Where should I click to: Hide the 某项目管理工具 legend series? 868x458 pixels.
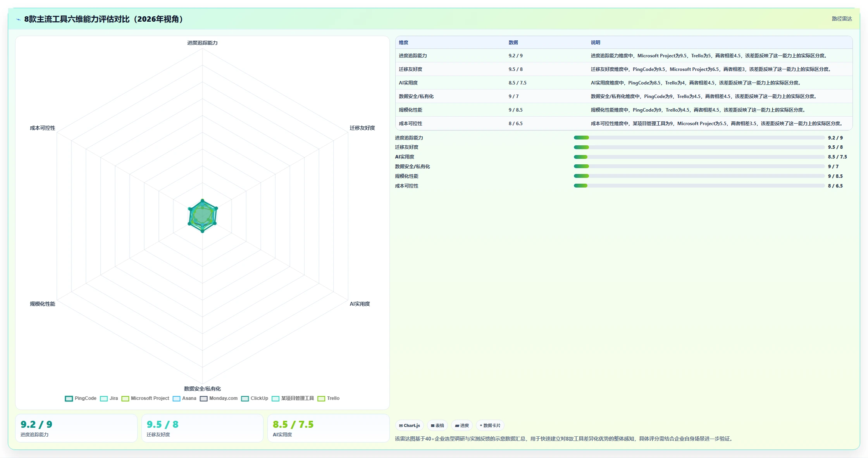[293, 398]
